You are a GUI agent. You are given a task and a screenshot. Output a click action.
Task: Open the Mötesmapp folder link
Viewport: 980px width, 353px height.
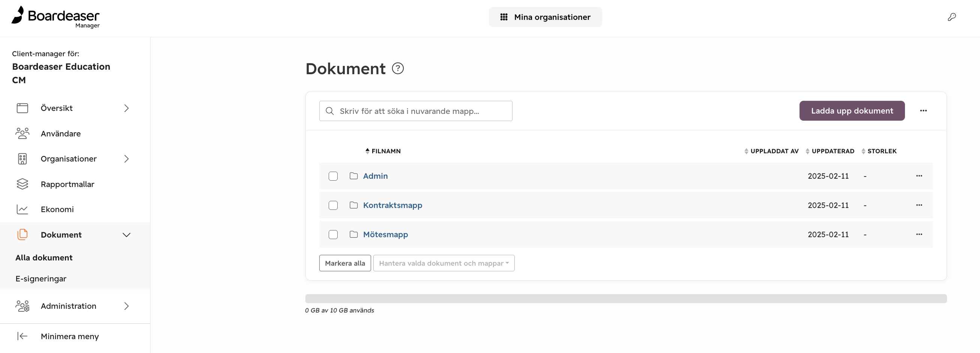pos(385,235)
